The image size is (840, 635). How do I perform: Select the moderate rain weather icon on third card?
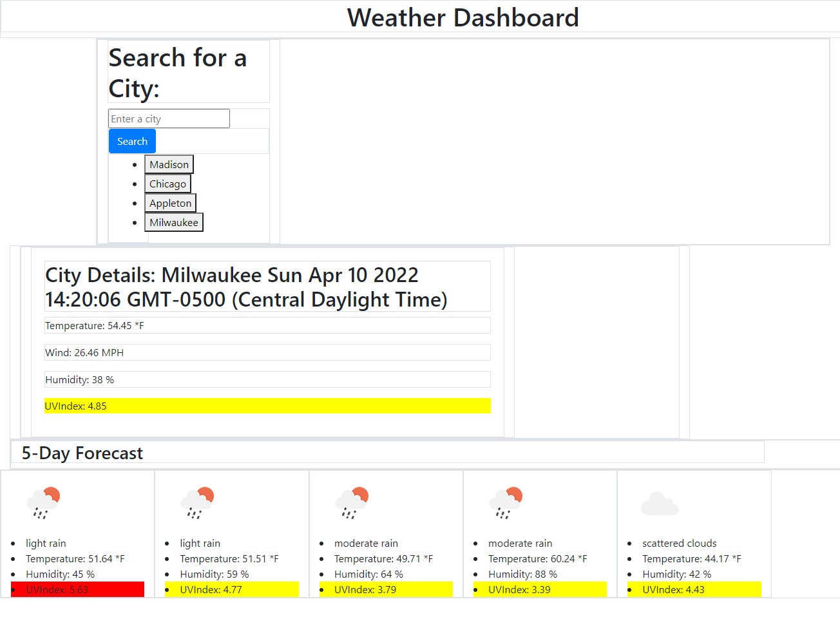[351, 501]
